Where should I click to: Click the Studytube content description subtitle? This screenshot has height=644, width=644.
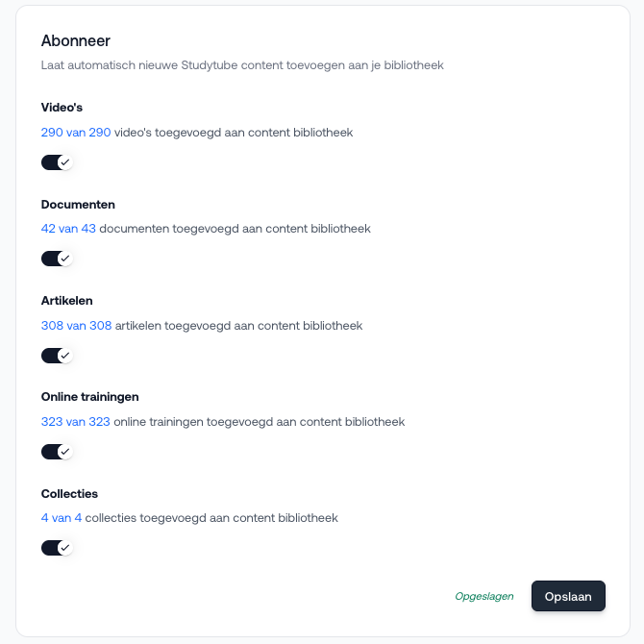coord(242,66)
